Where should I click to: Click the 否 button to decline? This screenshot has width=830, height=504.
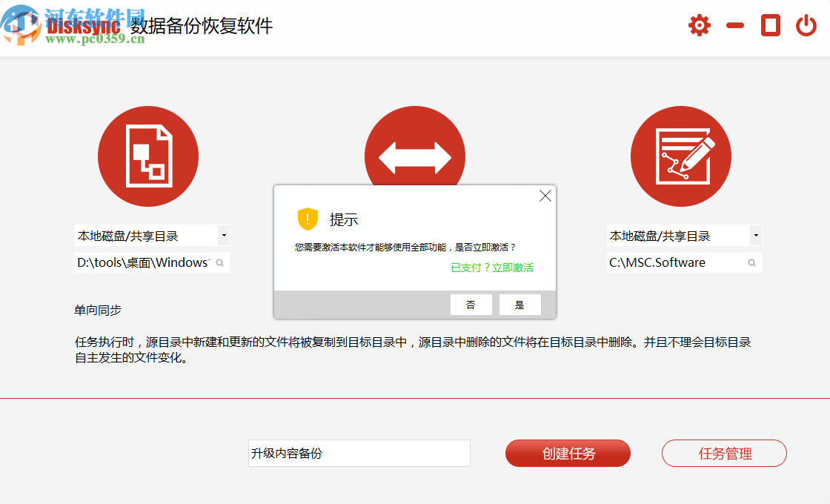click(471, 304)
